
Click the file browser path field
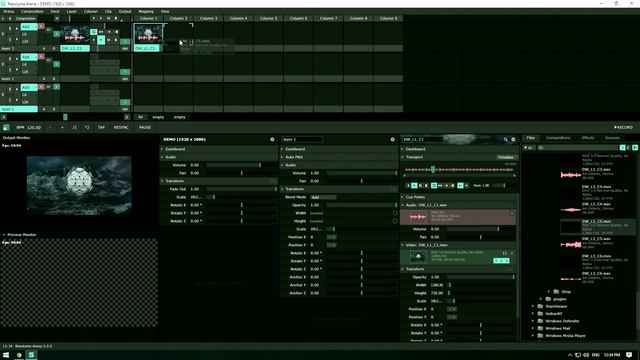click(x=578, y=148)
